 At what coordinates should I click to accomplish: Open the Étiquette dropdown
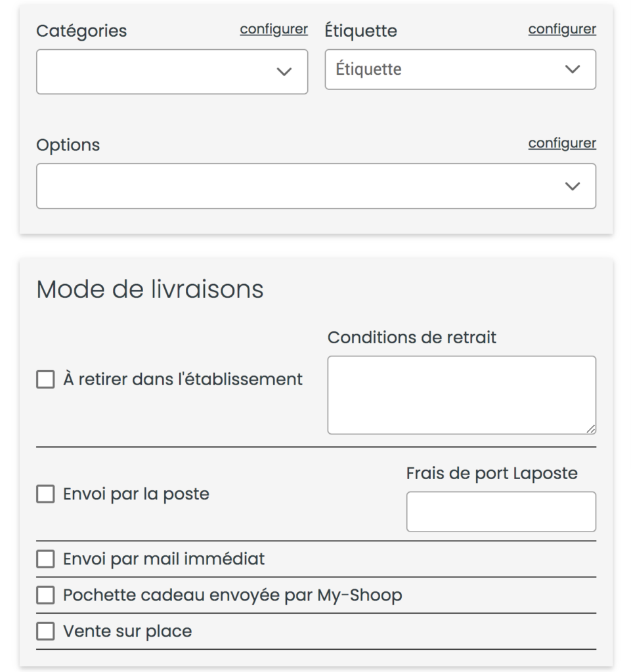click(460, 70)
